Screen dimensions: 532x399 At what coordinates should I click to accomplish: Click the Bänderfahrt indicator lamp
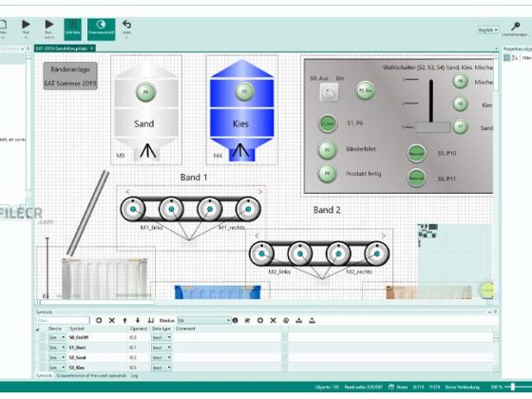click(328, 150)
